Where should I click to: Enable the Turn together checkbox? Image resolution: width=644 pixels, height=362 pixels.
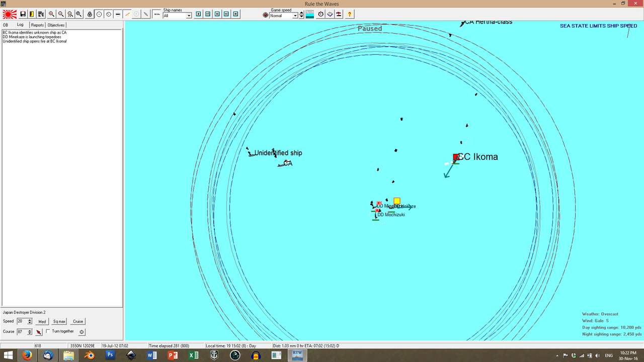pos(48,331)
